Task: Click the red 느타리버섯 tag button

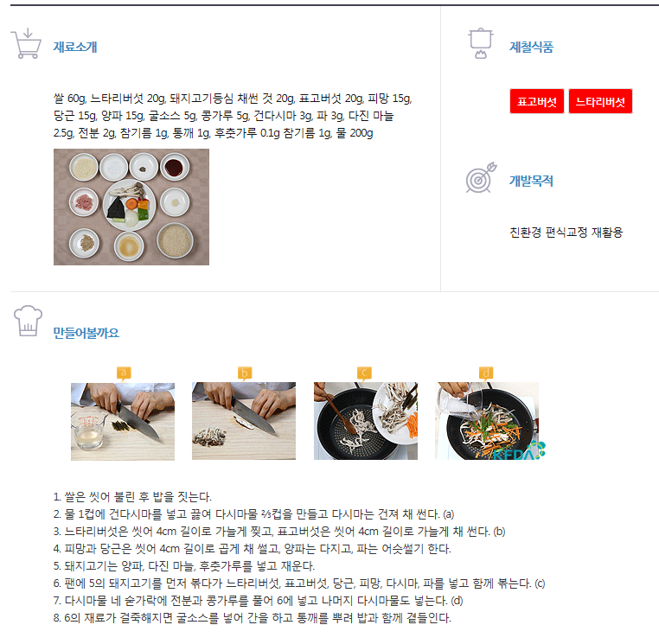Action: [600, 101]
